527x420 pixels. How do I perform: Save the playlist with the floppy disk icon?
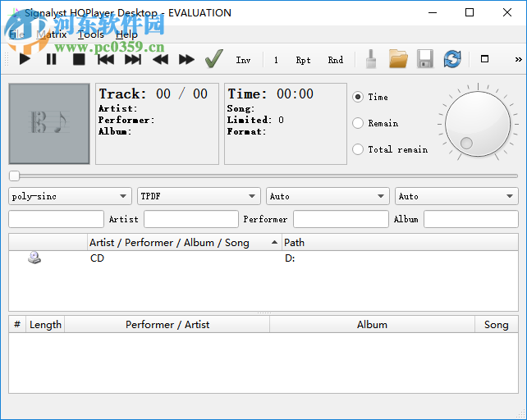[425, 59]
